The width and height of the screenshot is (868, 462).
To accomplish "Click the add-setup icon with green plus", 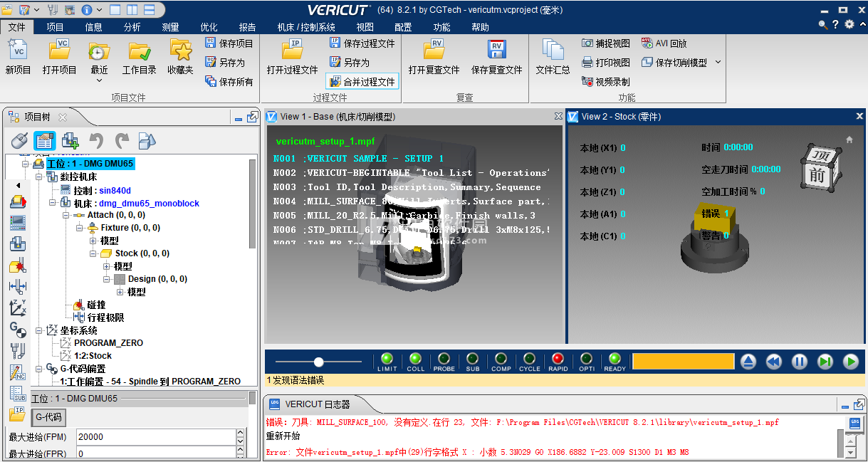I will point(70,140).
